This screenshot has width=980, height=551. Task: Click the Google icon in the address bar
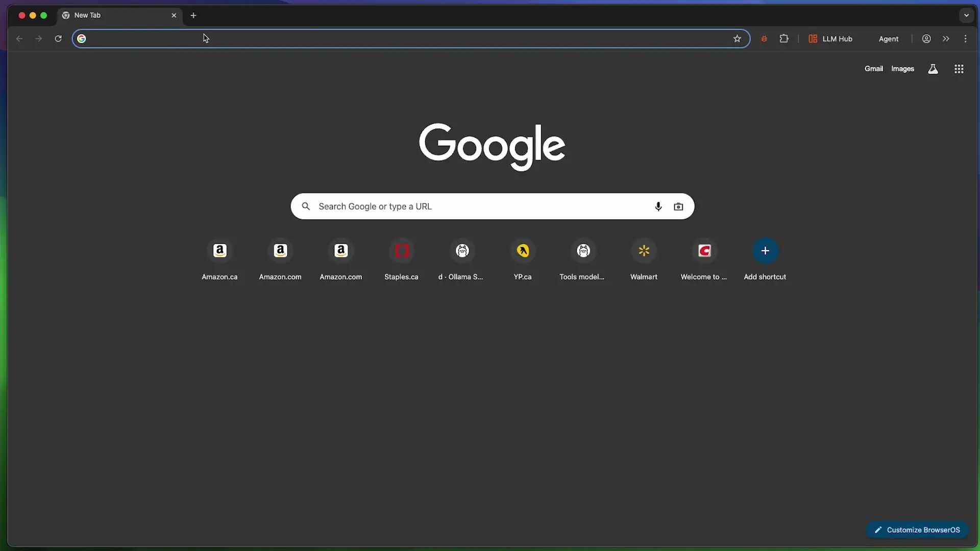click(82, 39)
